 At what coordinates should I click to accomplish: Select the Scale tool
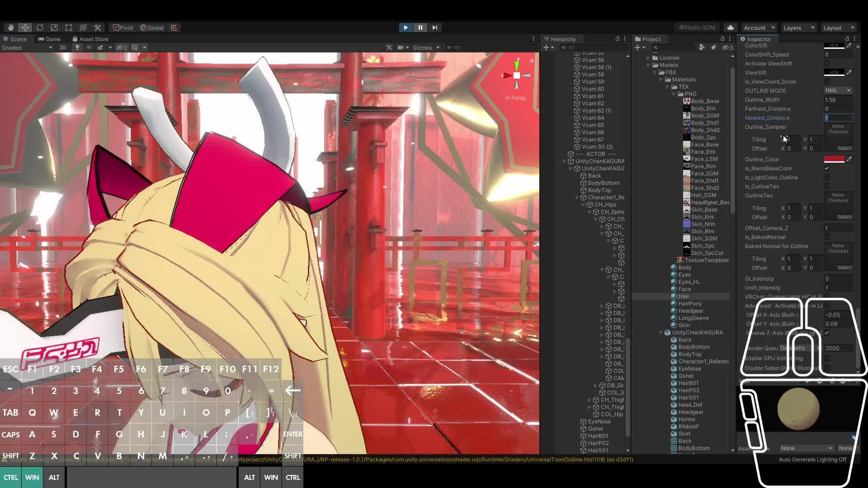coord(54,28)
